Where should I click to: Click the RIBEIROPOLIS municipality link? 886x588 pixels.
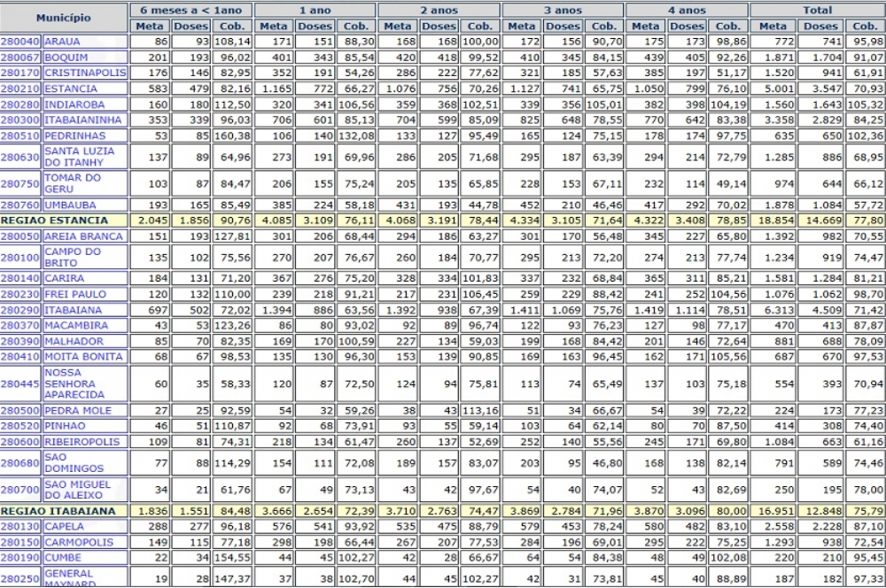79,442
